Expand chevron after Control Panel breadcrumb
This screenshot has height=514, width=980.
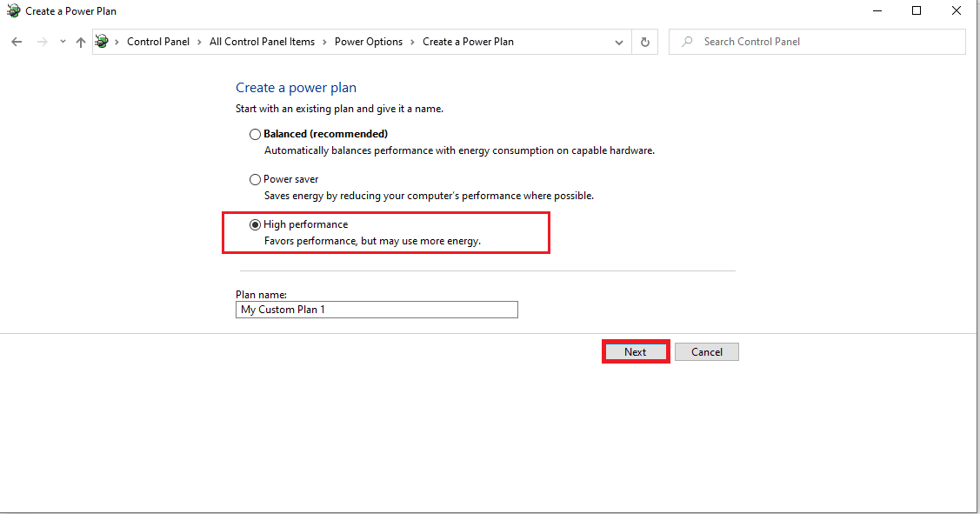tap(199, 42)
